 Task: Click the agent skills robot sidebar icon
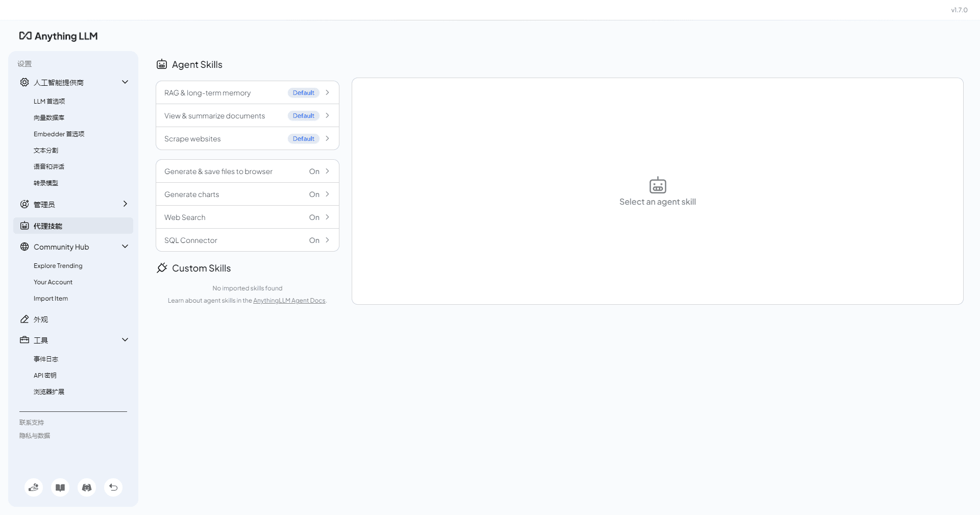pyautogui.click(x=24, y=226)
